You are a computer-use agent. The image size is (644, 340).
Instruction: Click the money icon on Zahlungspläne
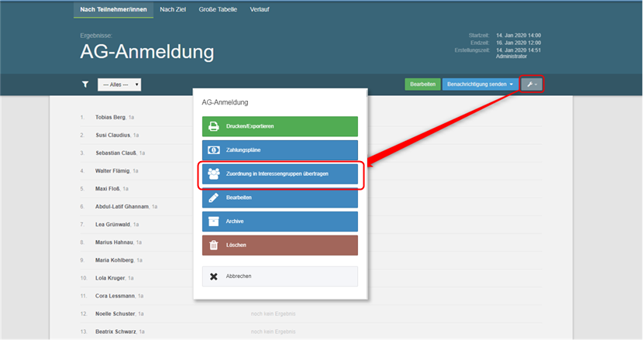point(213,150)
